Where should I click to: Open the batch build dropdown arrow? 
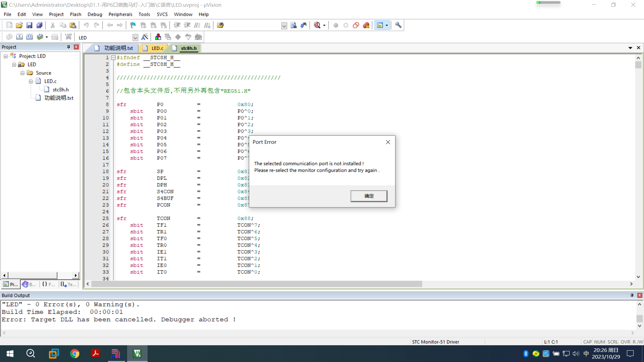click(x=47, y=37)
